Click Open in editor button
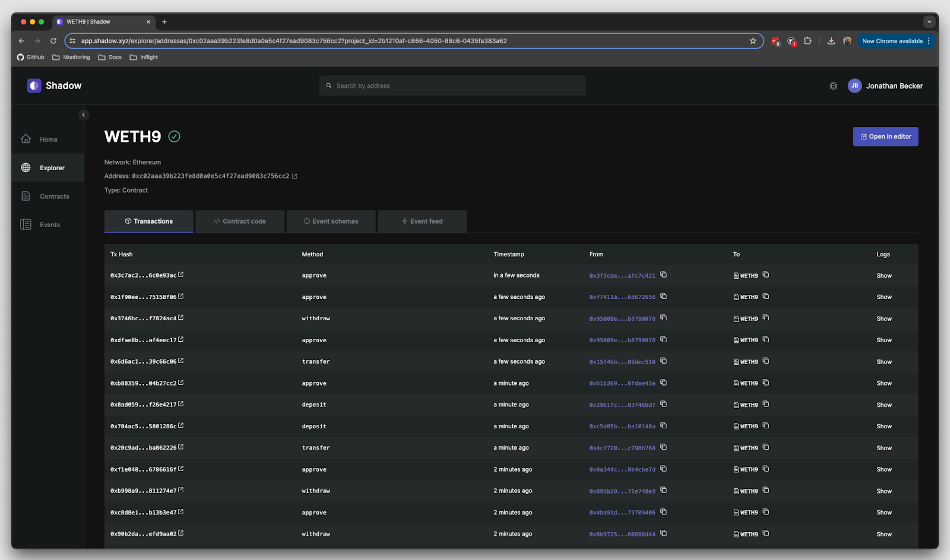This screenshot has width=950, height=560. [x=885, y=136]
